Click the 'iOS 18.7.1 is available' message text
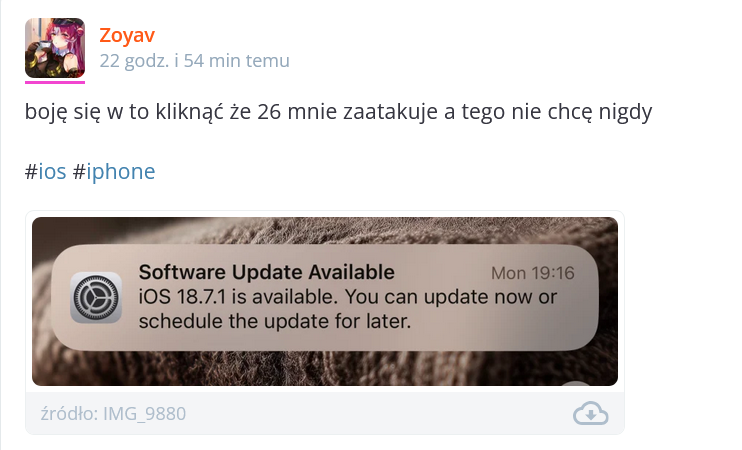This screenshot has width=742, height=450. 237,297
